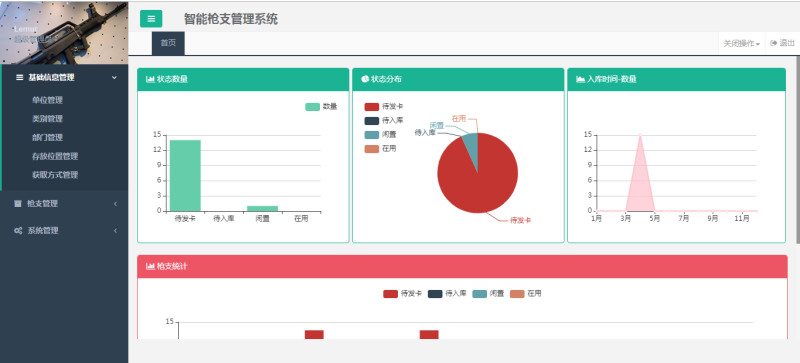Collapse the 基础信息管理 menu chevron
The image size is (800, 363).
(x=114, y=78)
